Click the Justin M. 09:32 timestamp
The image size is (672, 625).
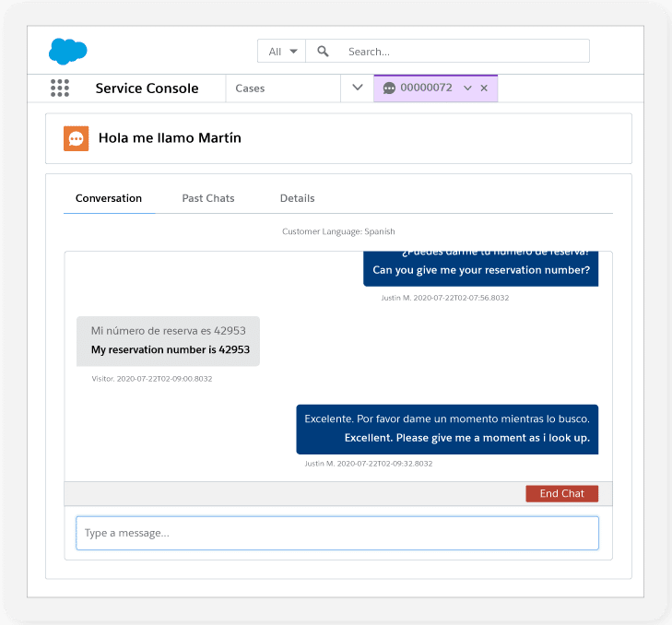[x=369, y=464]
